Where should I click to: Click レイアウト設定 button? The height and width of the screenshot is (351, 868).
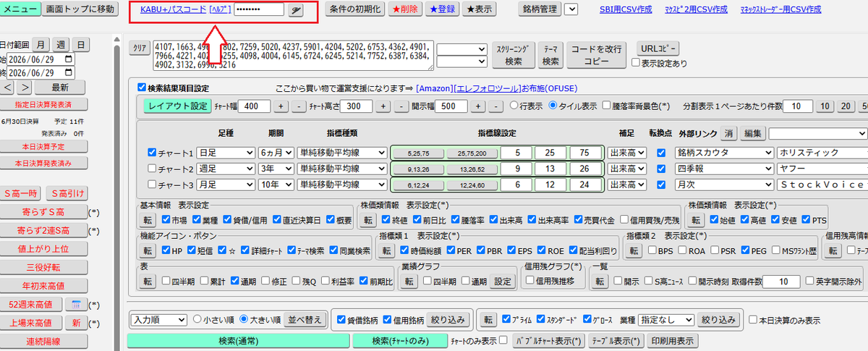click(x=177, y=106)
